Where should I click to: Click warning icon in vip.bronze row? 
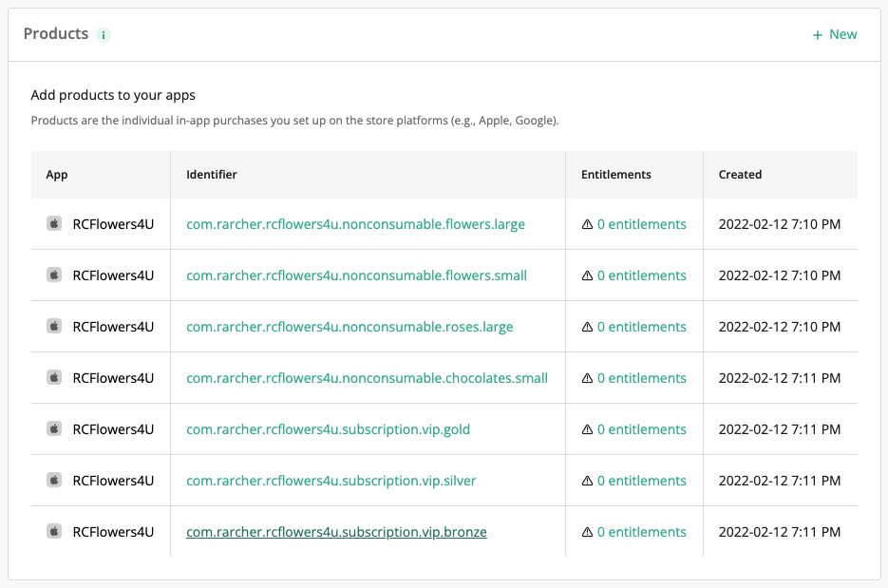(x=587, y=532)
